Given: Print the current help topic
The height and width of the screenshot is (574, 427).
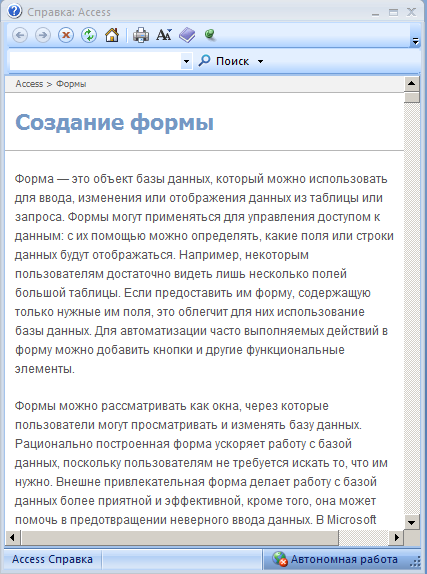Looking at the screenshot, I should 141,36.
